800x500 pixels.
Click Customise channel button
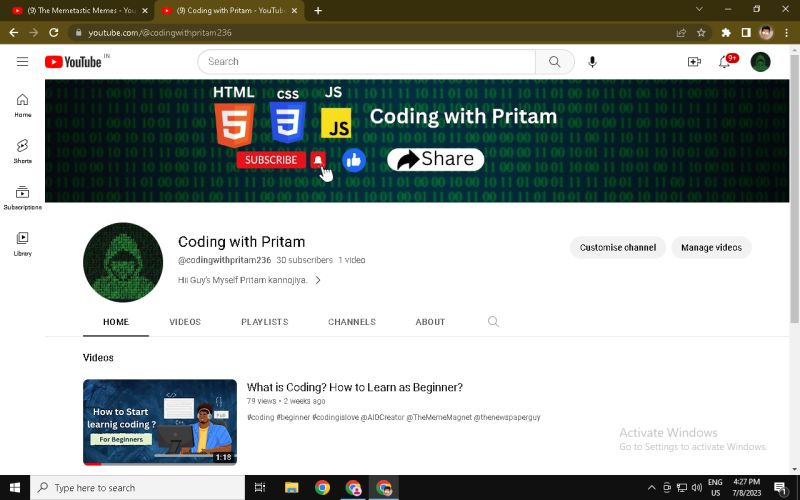coord(617,247)
